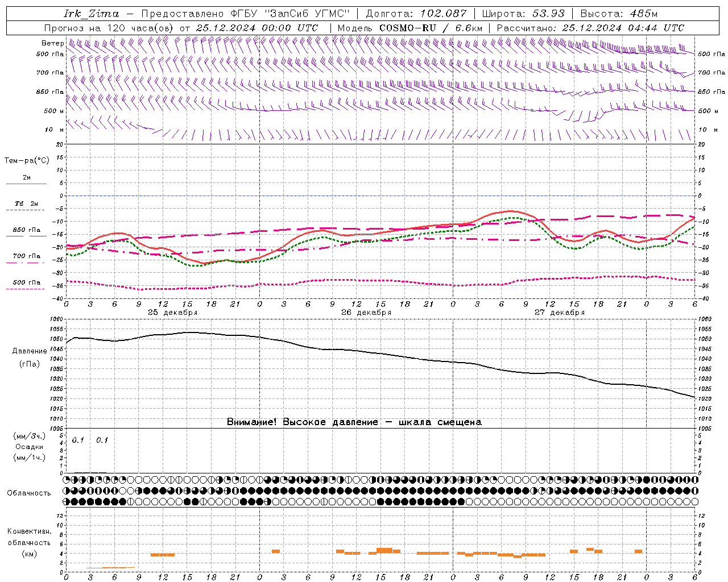Select 'Прогноз на 120 часа(ов)' forecast text
Viewport: 728px width, 582px height.
(x=109, y=28)
